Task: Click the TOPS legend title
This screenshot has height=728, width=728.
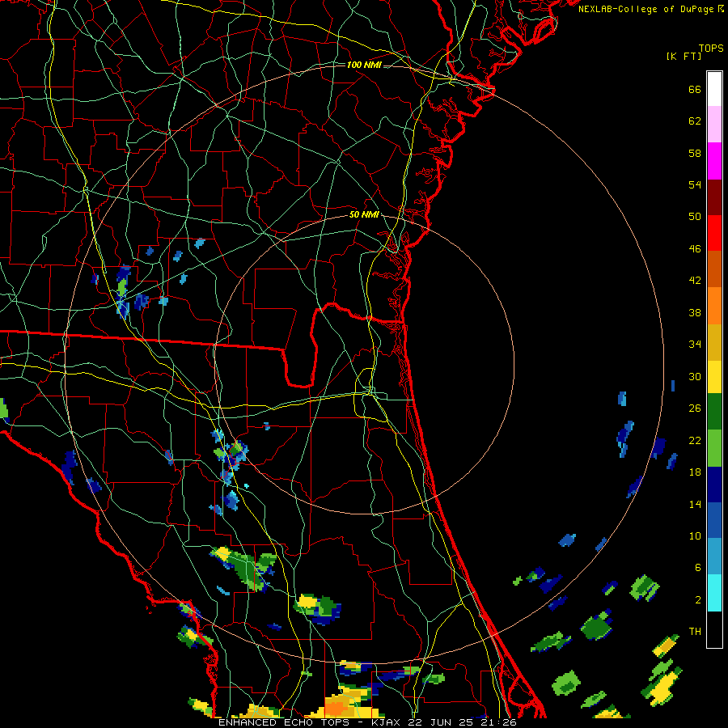Action: point(711,49)
